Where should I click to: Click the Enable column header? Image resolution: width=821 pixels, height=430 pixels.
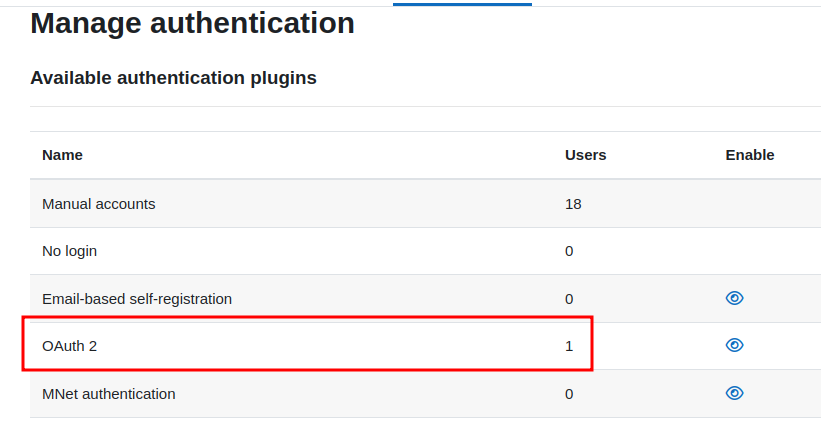[750, 155]
